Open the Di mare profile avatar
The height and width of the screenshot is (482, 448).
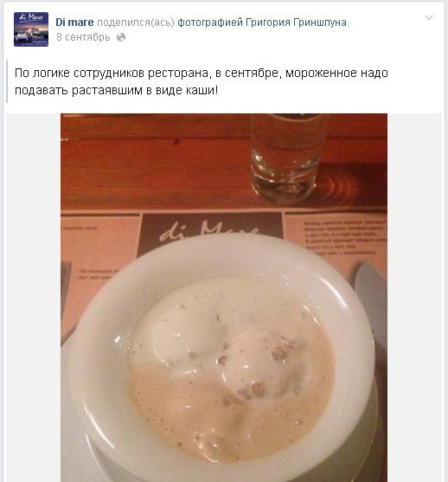pos(31,29)
